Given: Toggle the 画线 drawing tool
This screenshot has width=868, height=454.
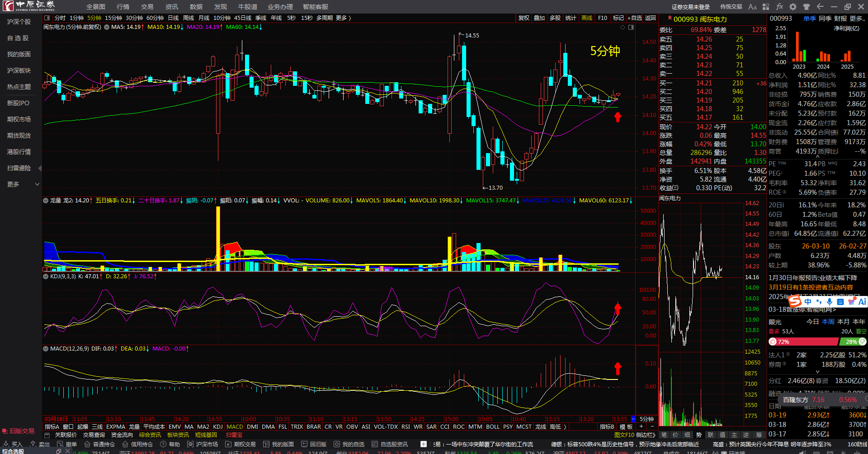Looking at the screenshot, I should [x=587, y=18].
